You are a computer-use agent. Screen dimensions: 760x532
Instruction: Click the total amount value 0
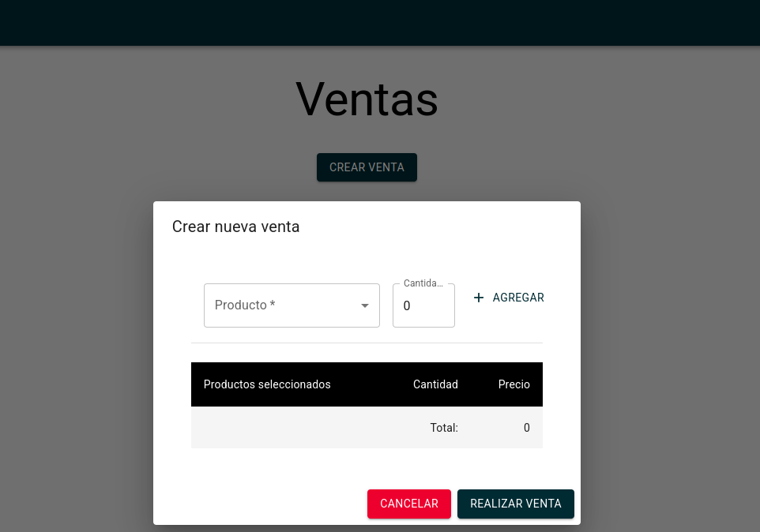pyautogui.click(x=526, y=428)
